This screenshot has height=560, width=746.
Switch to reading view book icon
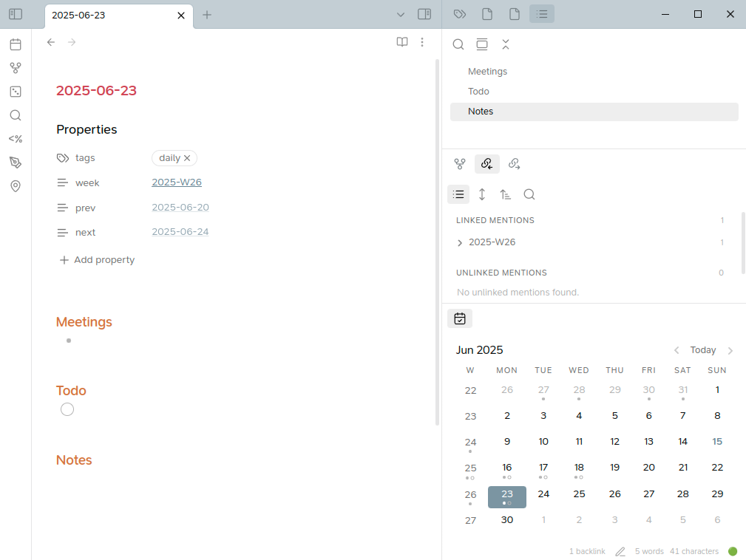[x=402, y=42]
